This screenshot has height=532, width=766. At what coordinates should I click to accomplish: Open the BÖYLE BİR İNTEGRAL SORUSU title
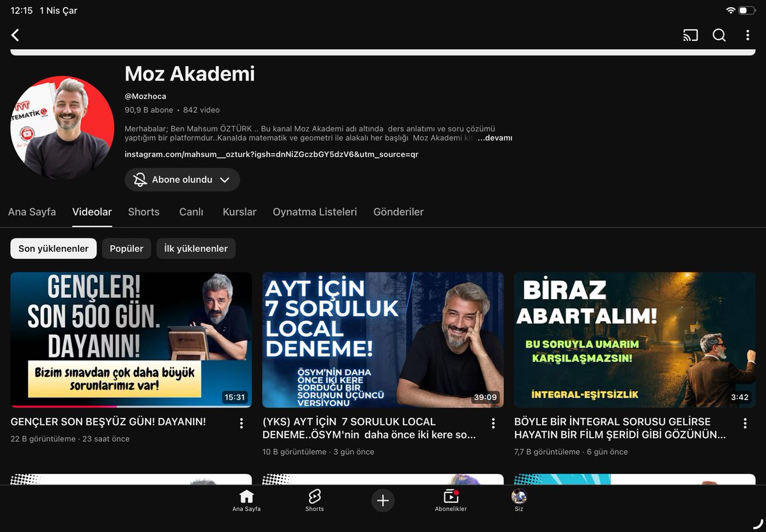[620, 428]
